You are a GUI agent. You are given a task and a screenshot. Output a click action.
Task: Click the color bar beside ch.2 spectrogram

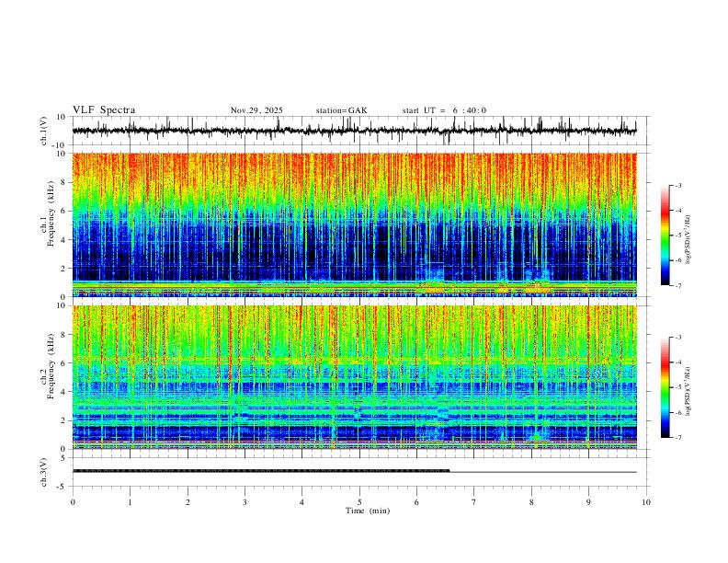tap(665, 387)
